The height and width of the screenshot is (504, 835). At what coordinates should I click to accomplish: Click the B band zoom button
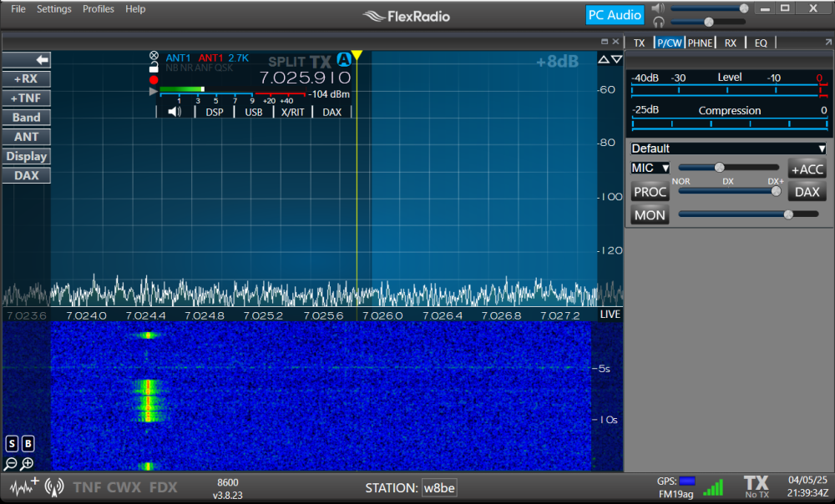(28, 443)
